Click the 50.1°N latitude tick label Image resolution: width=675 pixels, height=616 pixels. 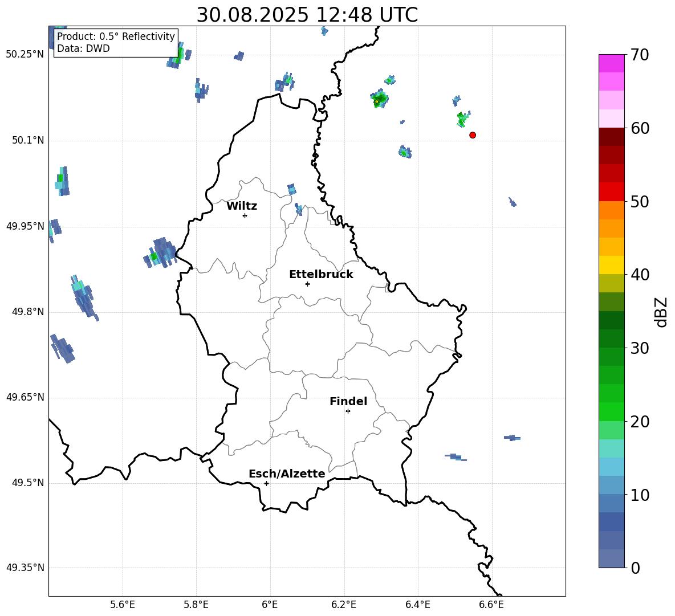pos(25,140)
